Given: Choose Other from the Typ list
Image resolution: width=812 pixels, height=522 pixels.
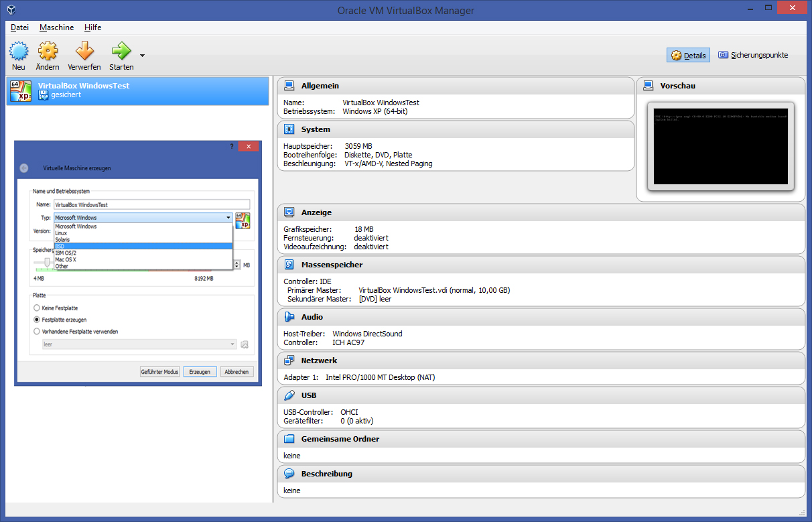Looking at the screenshot, I should click(x=143, y=266).
